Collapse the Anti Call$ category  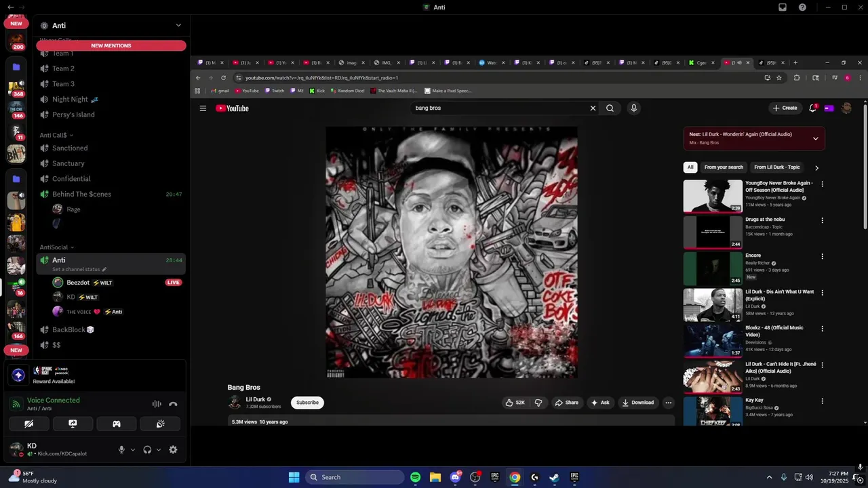(55, 135)
